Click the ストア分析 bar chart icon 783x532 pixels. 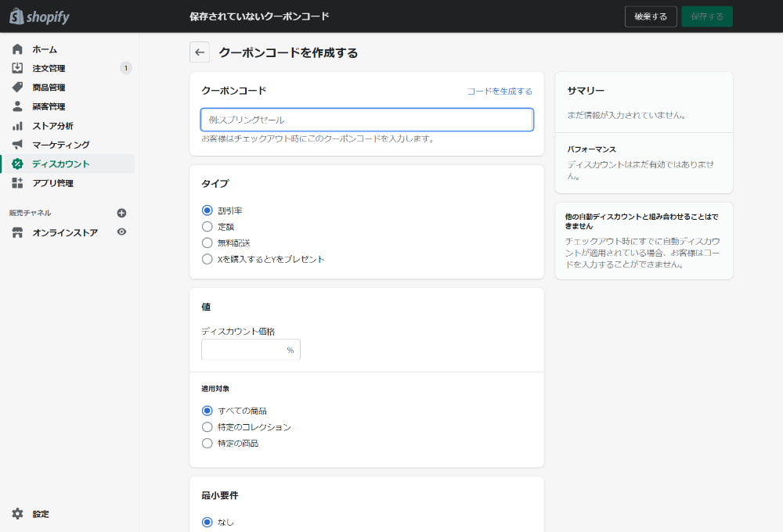(17, 126)
